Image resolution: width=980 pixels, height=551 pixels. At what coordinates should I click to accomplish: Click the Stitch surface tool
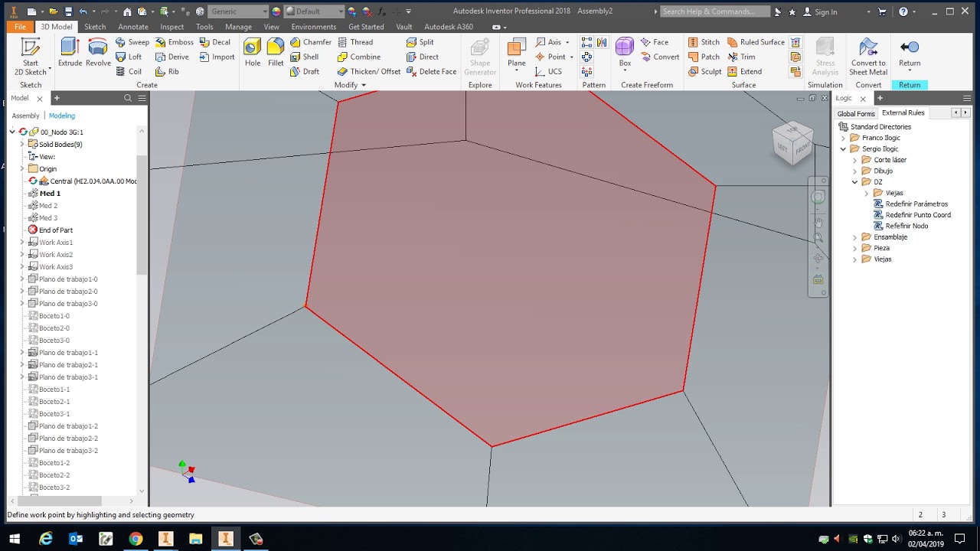[704, 42]
